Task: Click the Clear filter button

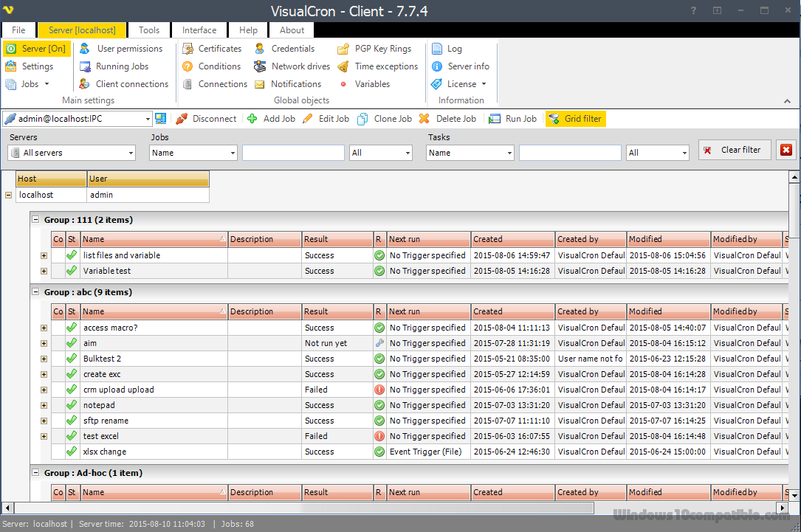Action: coord(735,150)
